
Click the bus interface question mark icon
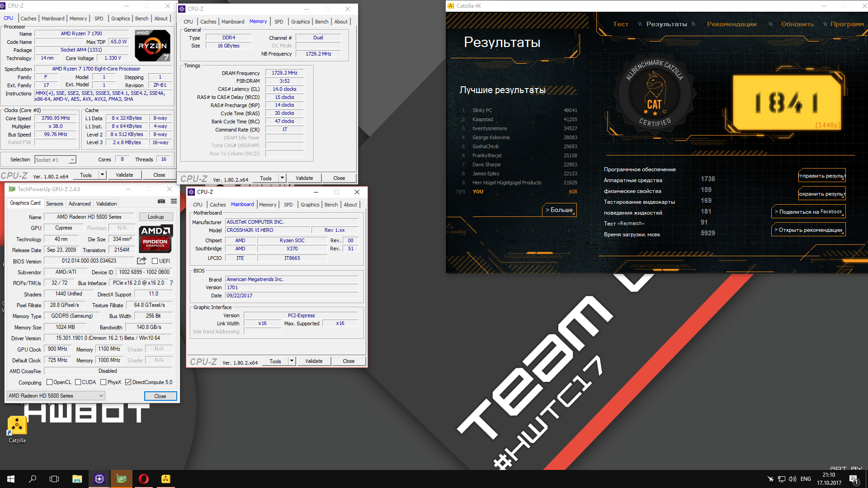171,283
